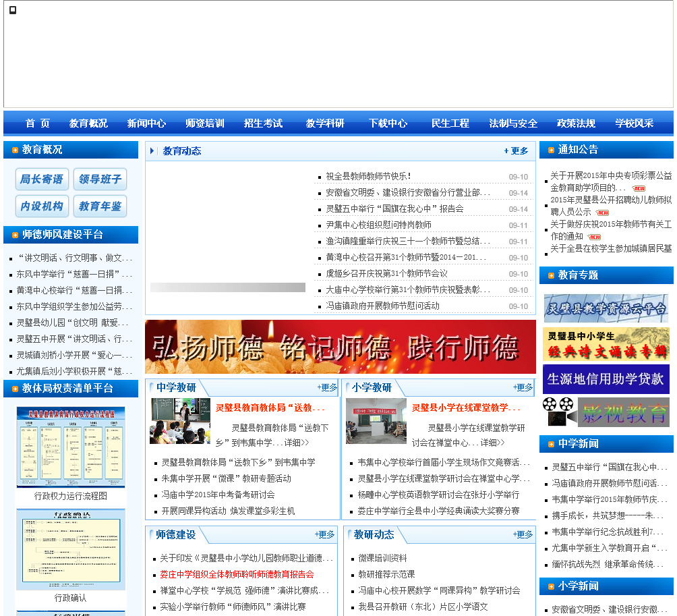Screen dimensions: 677x616
Task: Open 学校风采 navigation item
Action: (635, 123)
